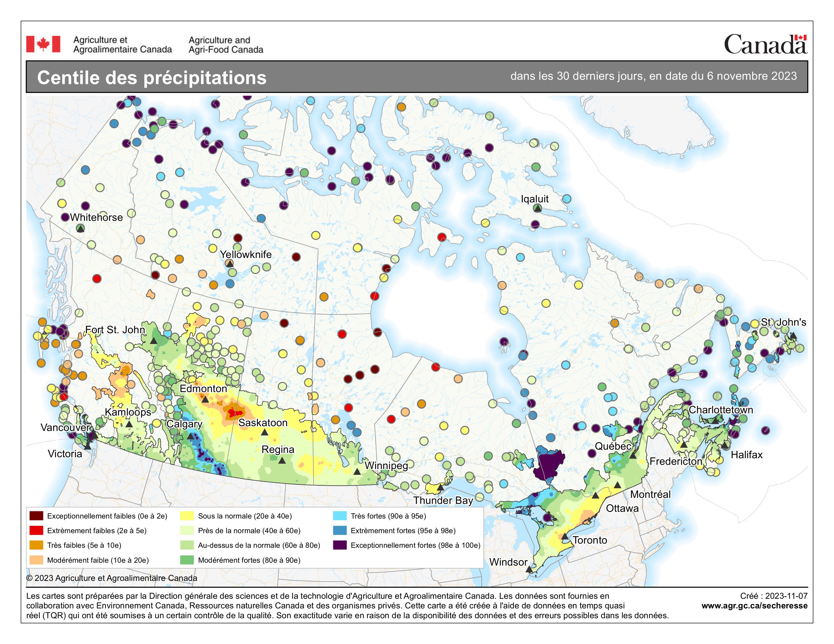Click the Québec city triangle marker
Image resolution: width=834 pixels, height=644 pixels.
pos(633,455)
